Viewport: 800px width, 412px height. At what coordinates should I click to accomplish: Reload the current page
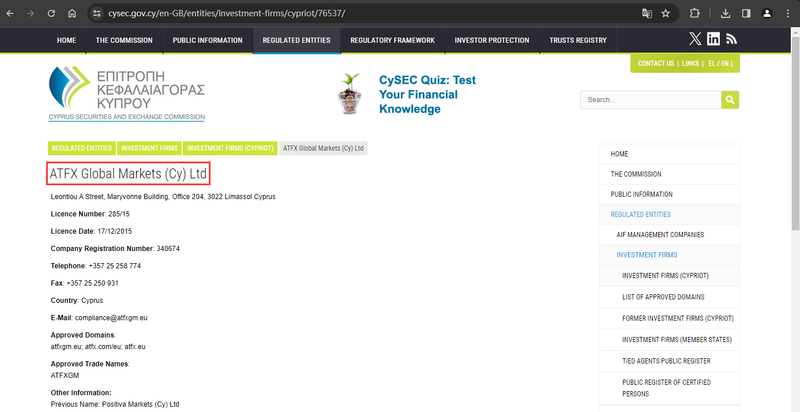pyautogui.click(x=51, y=14)
